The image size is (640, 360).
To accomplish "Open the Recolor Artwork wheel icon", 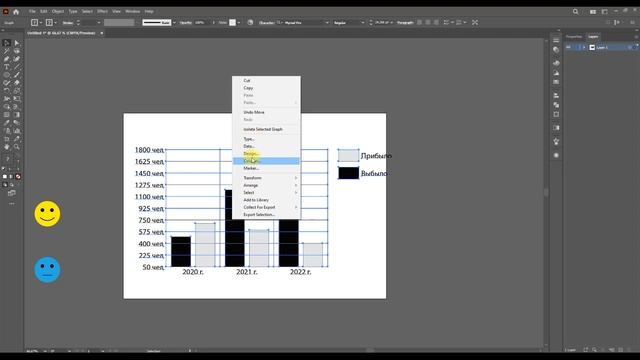I will coord(250,22).
